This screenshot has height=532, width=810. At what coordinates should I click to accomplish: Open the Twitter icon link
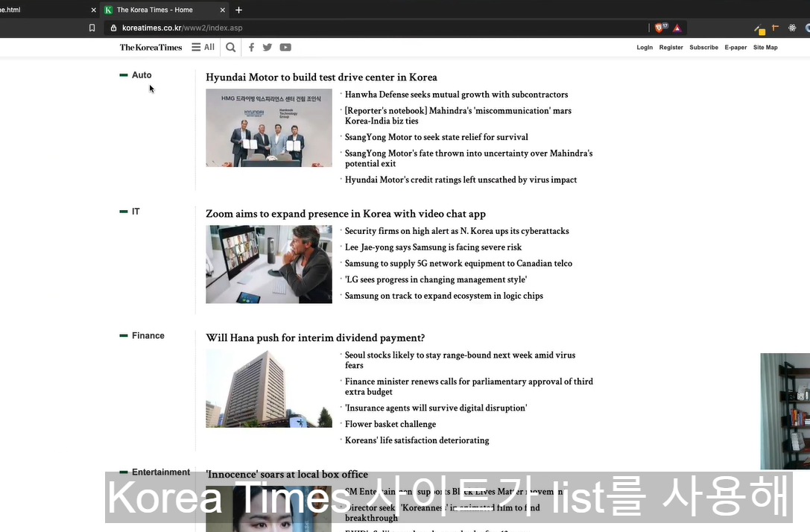pyautogui.click(x=267, y=48)
